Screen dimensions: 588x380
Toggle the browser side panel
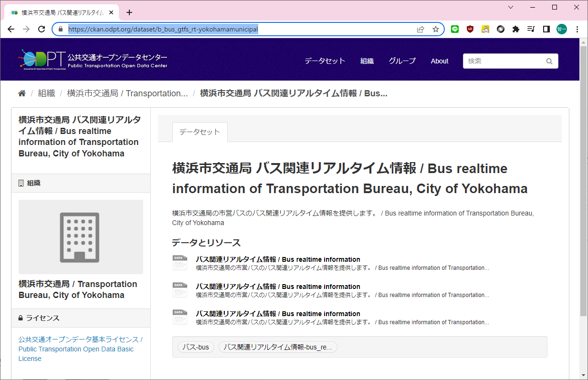(546, 29)
